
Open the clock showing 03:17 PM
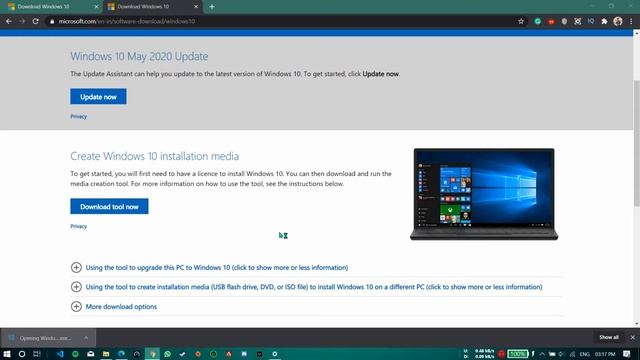click(605, 354)
